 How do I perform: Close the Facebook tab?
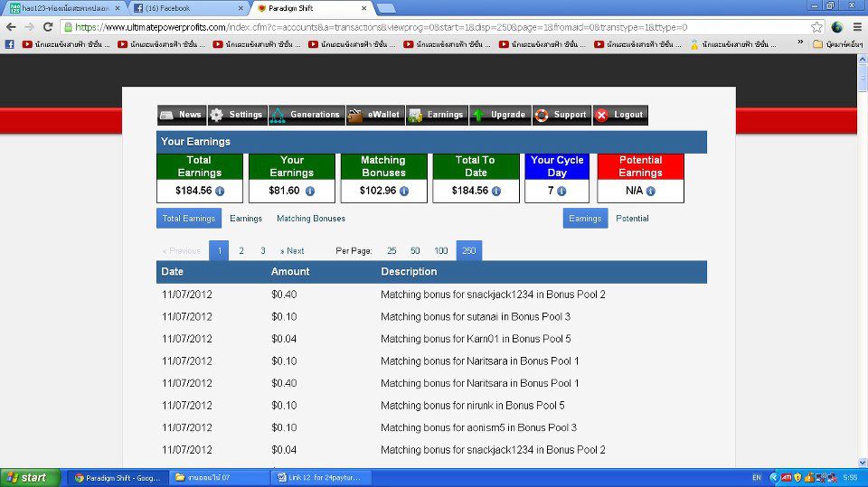[x=241, y=8]
